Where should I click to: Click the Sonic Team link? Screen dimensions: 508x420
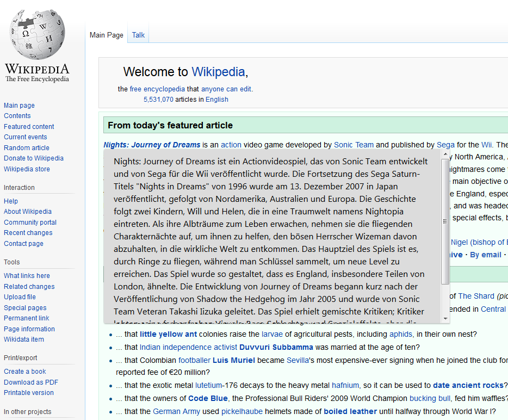[x=354, y=145]
